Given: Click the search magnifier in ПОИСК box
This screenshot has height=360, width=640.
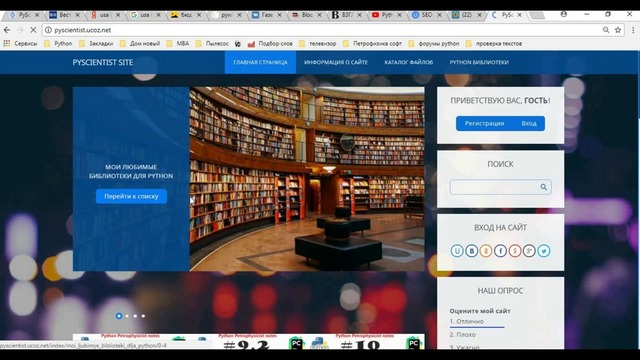Looking at the screenshot, I should [x=544, y=187].
